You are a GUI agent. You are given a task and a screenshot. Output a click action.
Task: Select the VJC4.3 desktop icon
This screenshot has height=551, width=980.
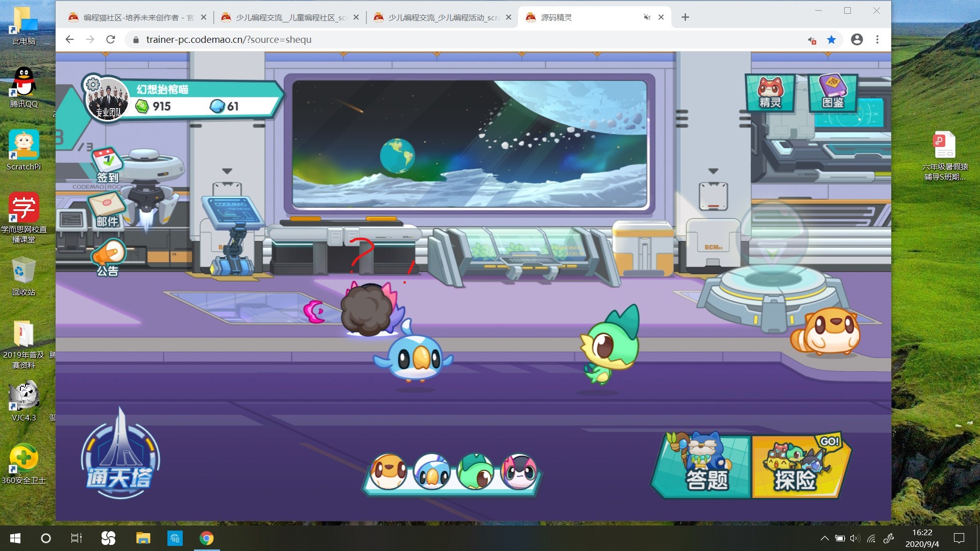tap(24, 402)
